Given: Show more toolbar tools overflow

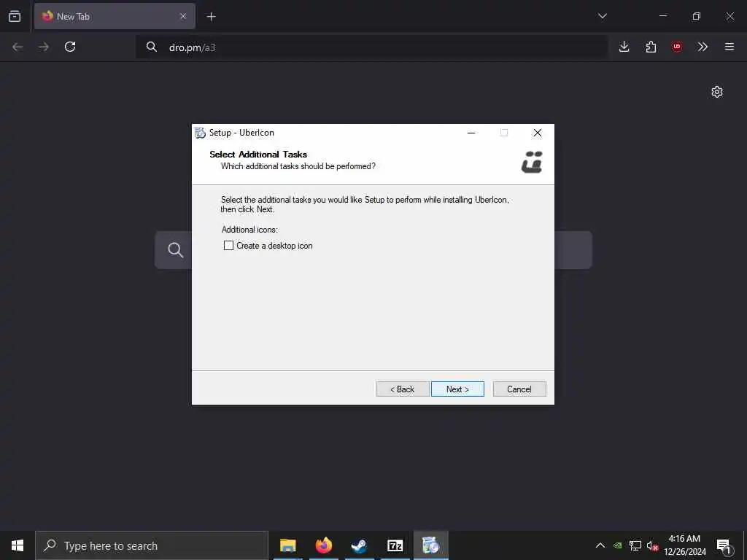Looking at the screenshot, I should pos(703,47).
